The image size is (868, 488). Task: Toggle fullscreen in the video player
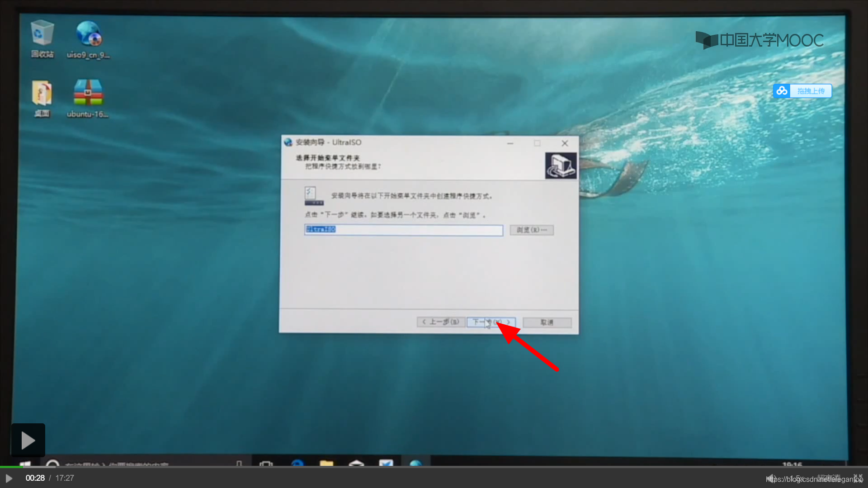point(858,478)
